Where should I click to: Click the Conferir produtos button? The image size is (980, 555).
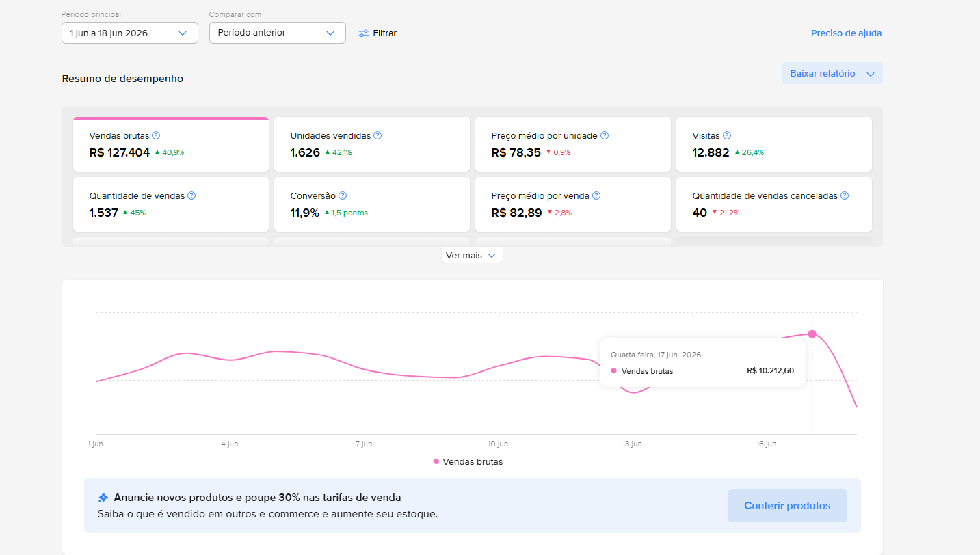pyautogui.click(x=787, y=506)
